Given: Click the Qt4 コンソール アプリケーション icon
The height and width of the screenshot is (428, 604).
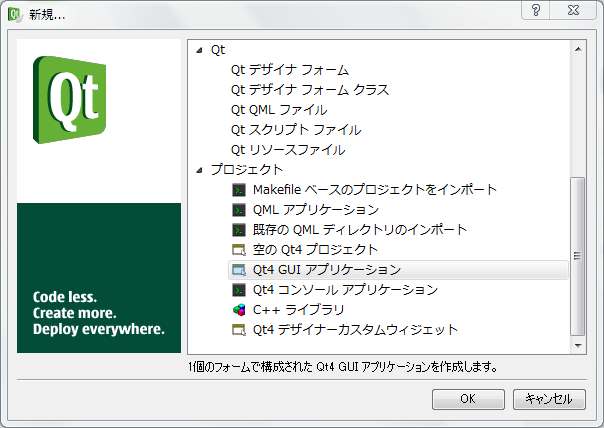Looking at the screenshot, I should click(x=239, y=289).
